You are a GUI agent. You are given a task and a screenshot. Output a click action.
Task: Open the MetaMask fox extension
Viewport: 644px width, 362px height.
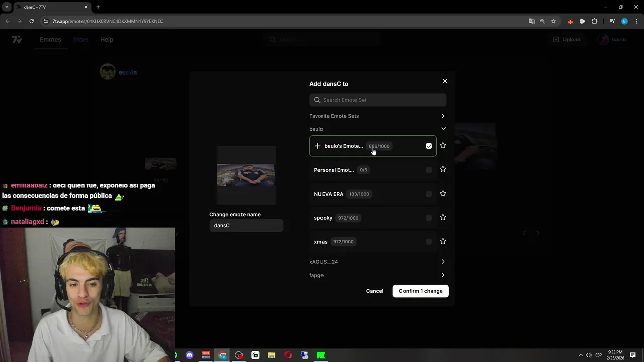[x=570, y=21]
